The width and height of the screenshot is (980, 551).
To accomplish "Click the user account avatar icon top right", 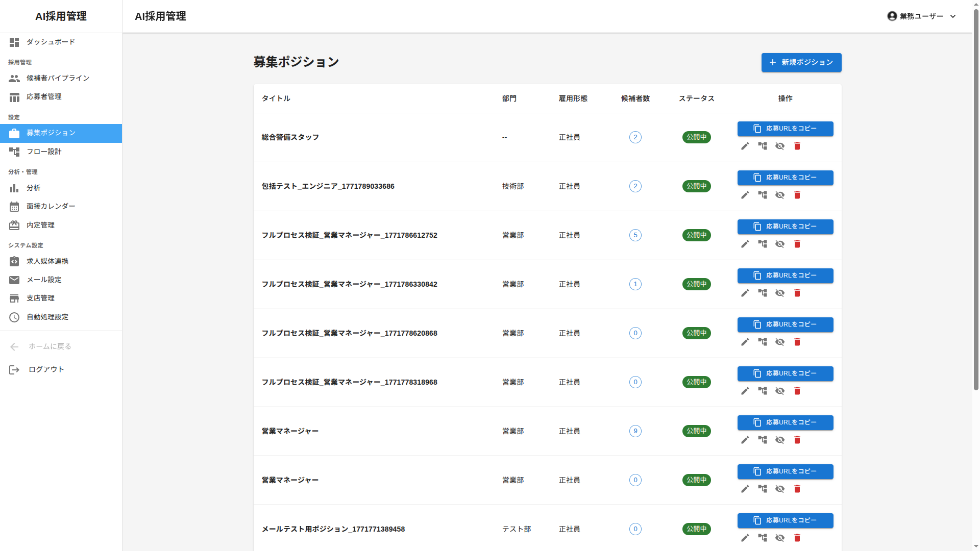I will point(892,16).
